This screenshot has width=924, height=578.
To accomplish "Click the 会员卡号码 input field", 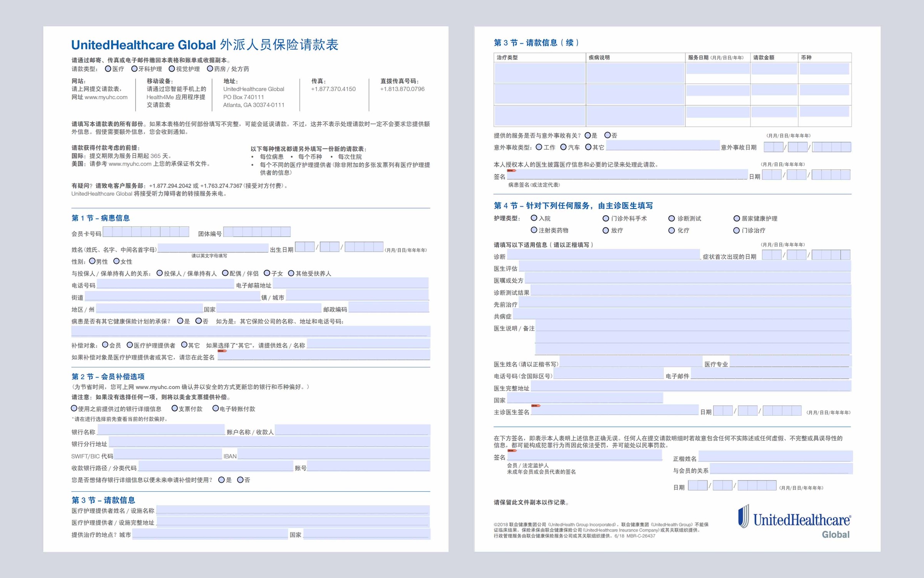I will [146, 232].
